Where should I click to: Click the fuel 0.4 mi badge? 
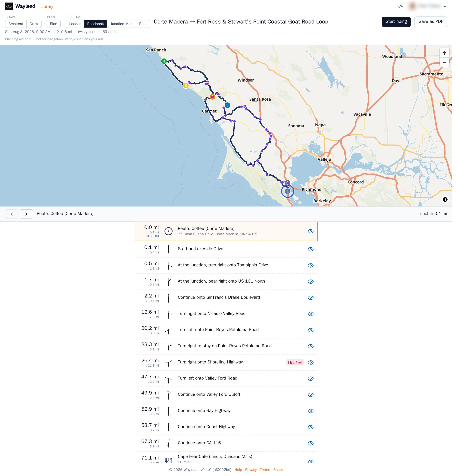pyautogui.click(x=295, y=362)
